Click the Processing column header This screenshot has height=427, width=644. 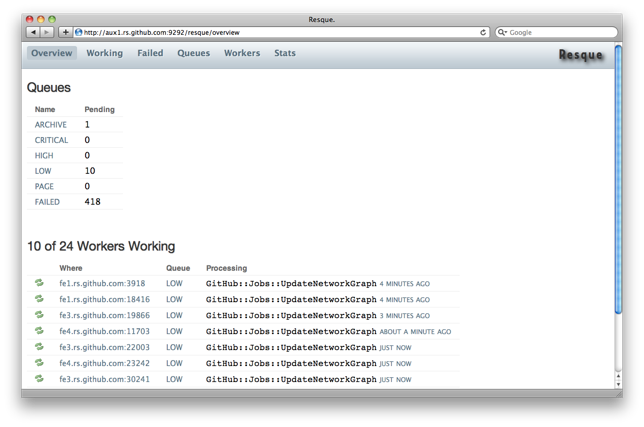point(226,268)
